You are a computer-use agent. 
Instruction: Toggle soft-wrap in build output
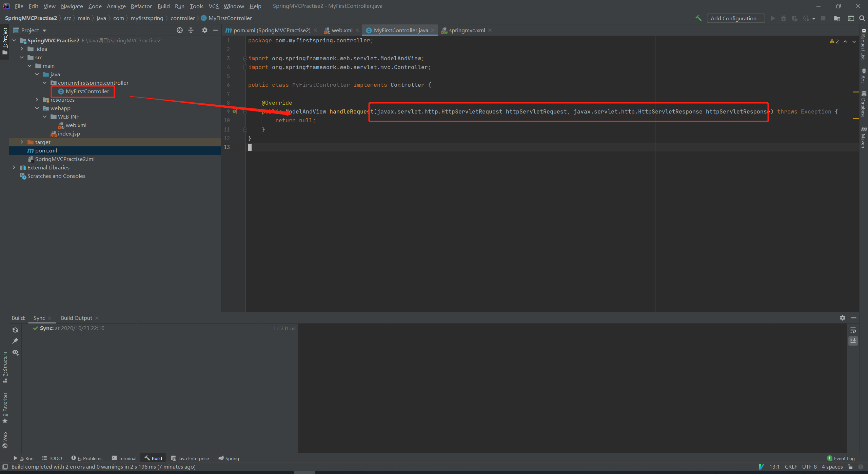coord(853,330)
